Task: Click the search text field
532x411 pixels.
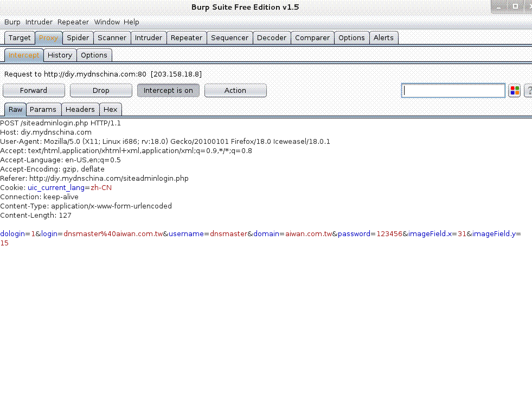Action: (453, 90)
